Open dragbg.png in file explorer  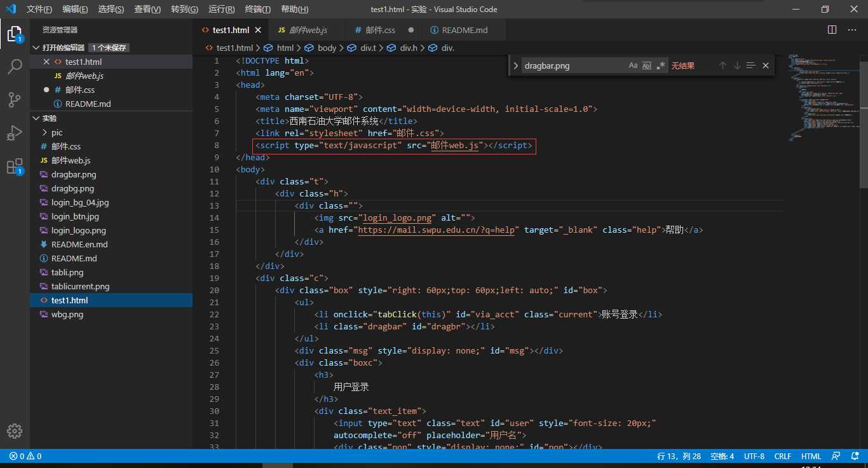(x=72, y=188)
